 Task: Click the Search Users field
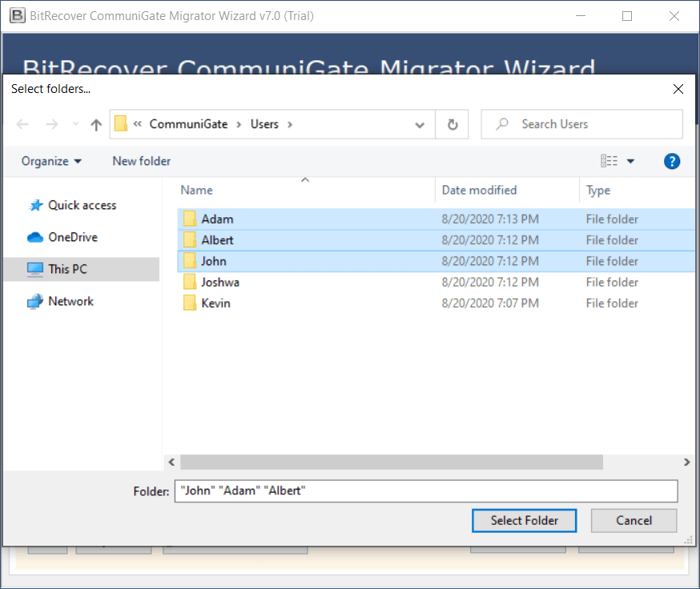point(581,124)
